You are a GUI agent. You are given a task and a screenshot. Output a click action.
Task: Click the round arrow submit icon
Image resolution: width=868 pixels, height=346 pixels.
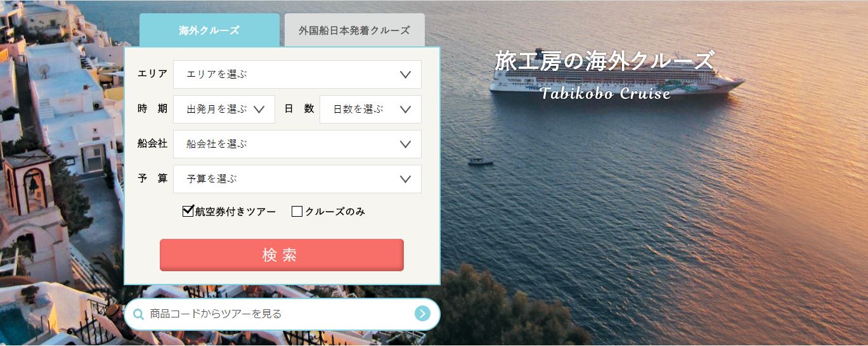[422, 313]
